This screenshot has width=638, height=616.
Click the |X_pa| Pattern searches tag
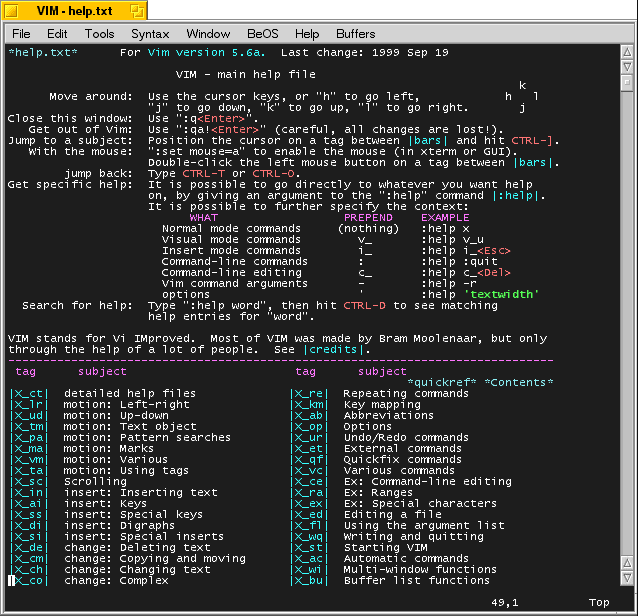pyautogui.click(x=29, y=437)
